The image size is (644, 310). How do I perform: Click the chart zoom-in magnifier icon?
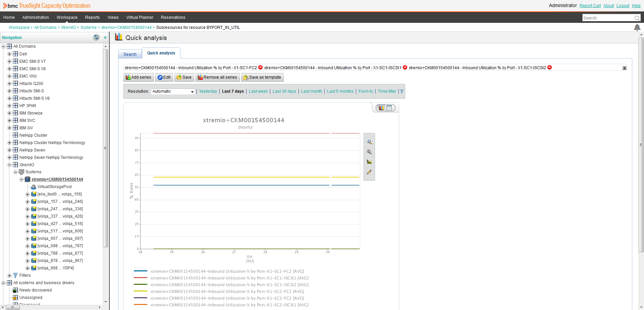[x=369, y=142]
